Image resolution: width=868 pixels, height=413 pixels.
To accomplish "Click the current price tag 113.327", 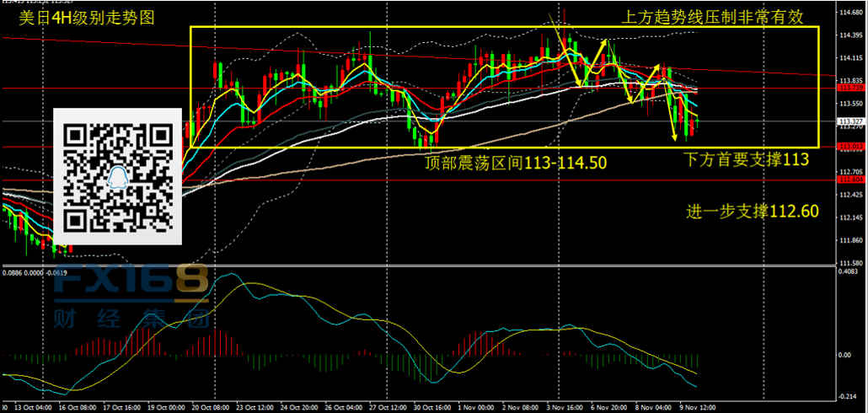I will (x=849, y=122).
